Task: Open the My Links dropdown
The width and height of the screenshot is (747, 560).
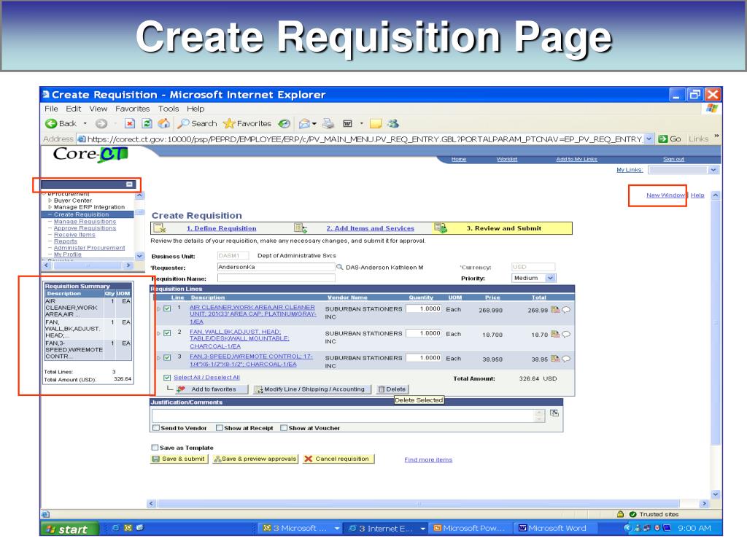Action: (x=684, y=170)
